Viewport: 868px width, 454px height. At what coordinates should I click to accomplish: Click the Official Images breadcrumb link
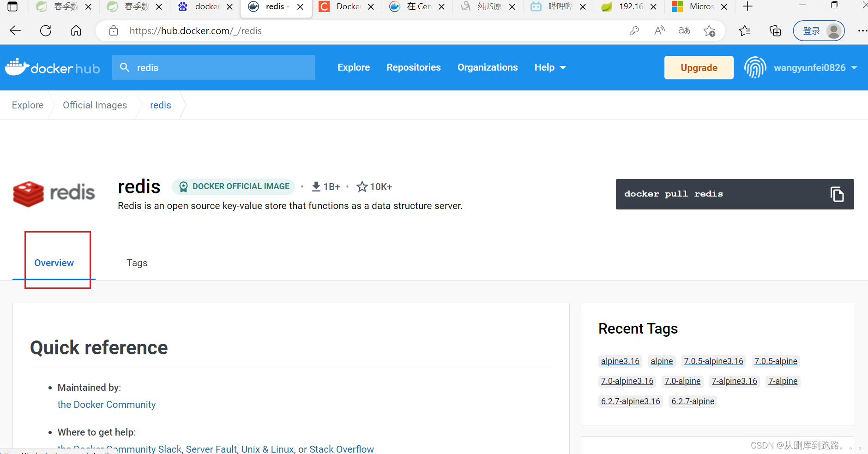click(x=95, y=105)
